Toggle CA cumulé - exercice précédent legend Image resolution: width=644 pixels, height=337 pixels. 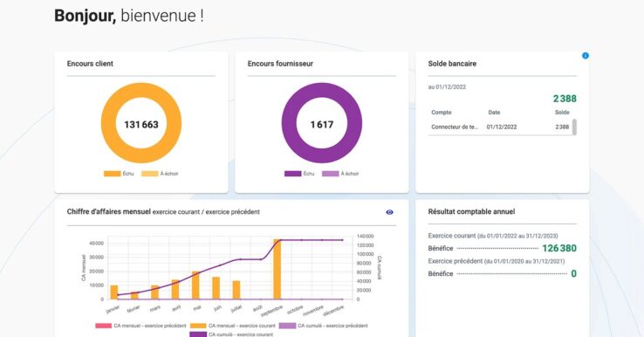[x=323, y=326]
